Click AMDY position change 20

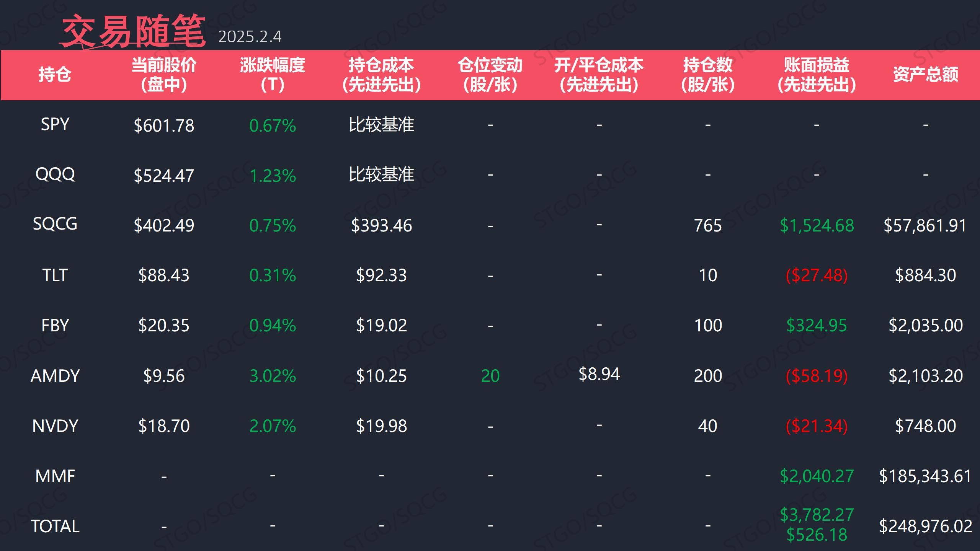(x=490, y=376)
